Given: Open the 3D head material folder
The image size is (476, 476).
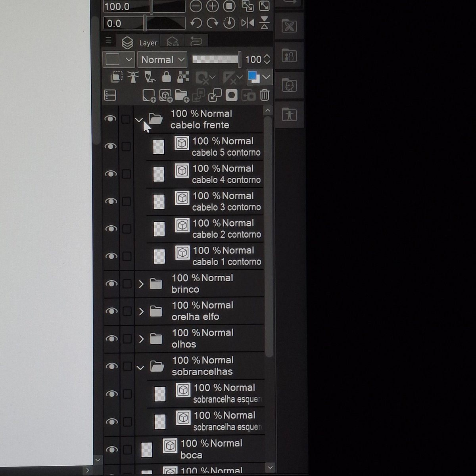Looking at the screenshot, I should [x=290, y=85].
